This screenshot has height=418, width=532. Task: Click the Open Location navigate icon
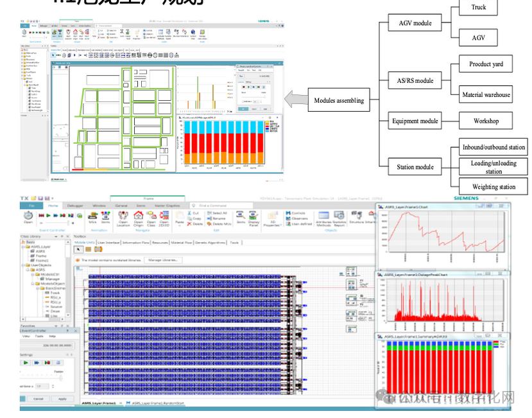point(124,217)
